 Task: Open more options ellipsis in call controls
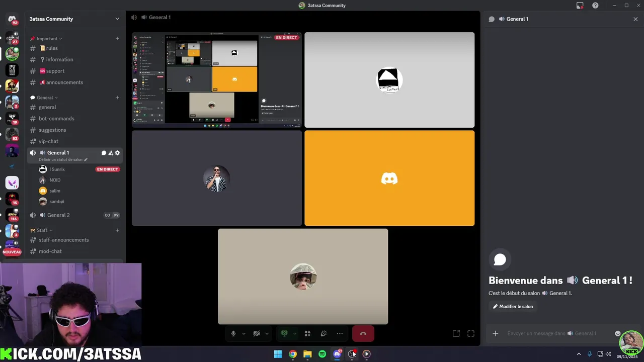pyautogui.click(x=340, y=333)
